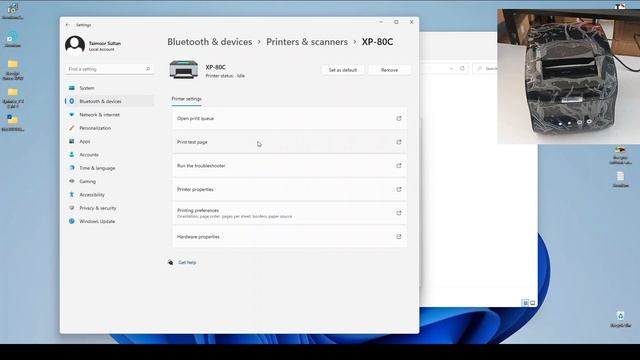This screenshot has height=360, width=640.
Task: Open Printer properties dialog
Action: click(289, 189)
